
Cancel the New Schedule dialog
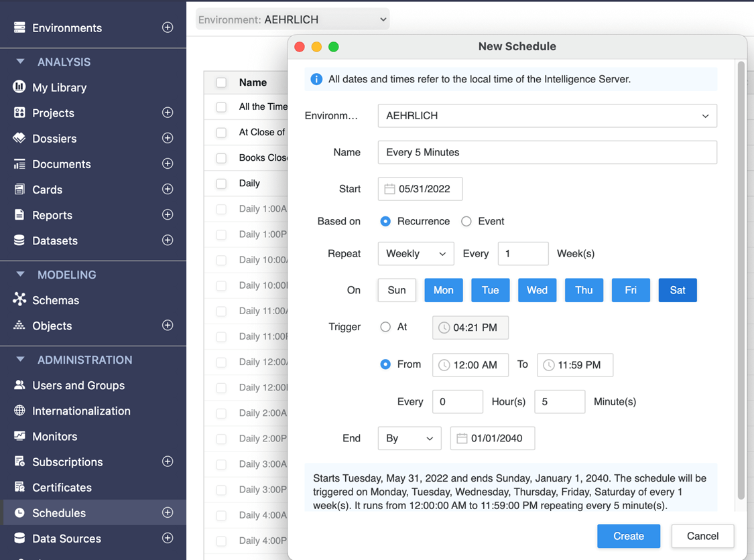pyautogui.click(x=702, y=536)
